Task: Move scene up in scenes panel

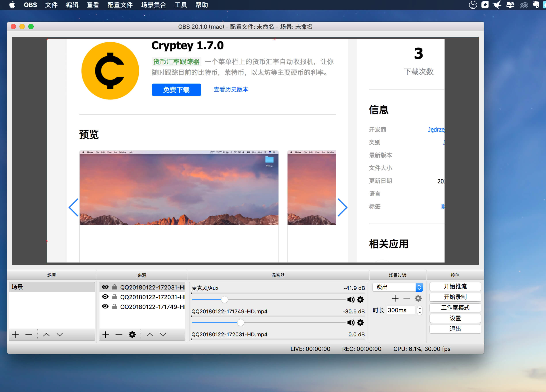Action: tap(46, 335)
